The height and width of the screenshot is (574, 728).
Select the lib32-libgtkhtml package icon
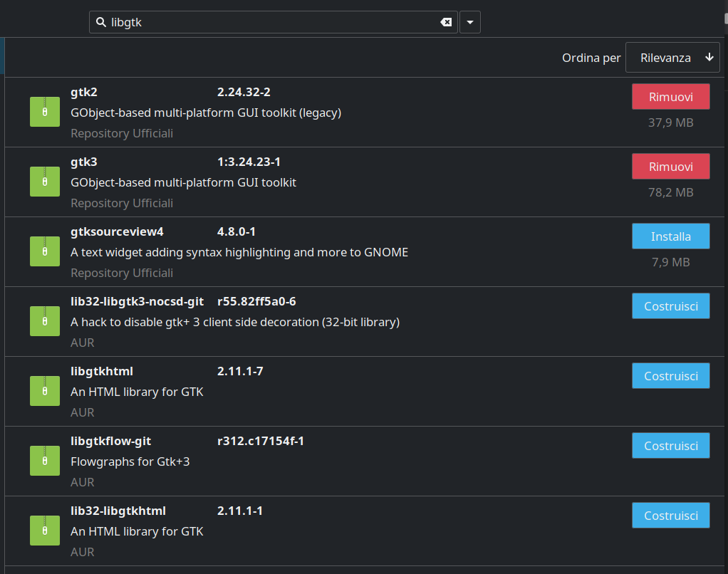click(45, 531)
